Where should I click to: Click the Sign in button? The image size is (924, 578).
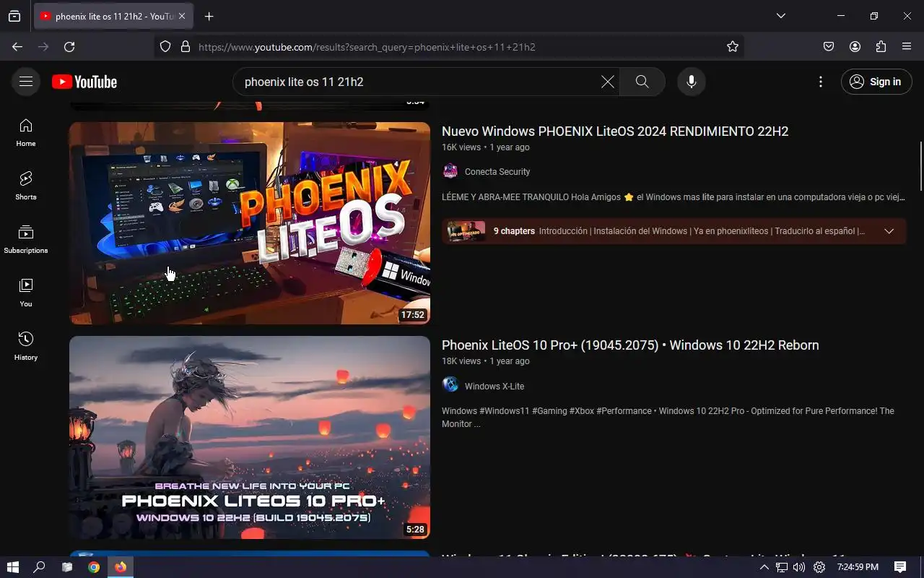876,82
